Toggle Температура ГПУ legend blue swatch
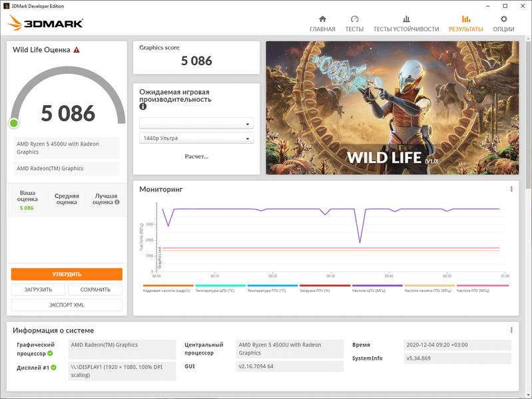532x399 pixels. click(x=273, y=285)
